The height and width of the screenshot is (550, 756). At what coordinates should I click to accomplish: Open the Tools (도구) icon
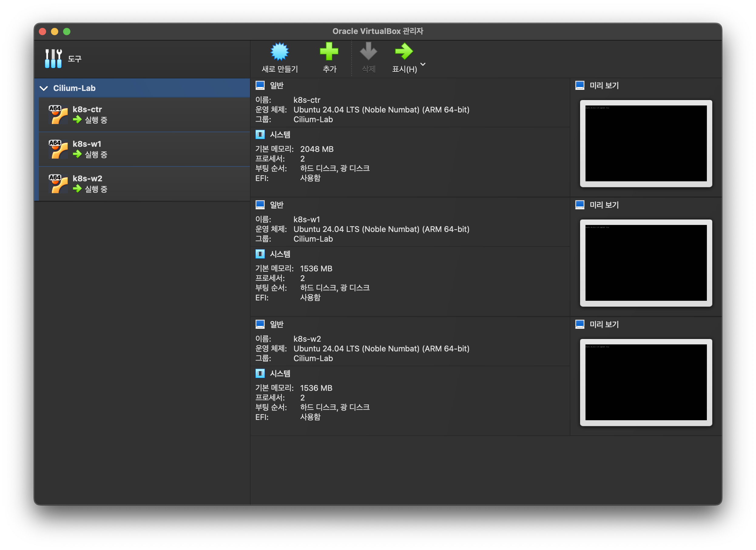pos(53,59)
